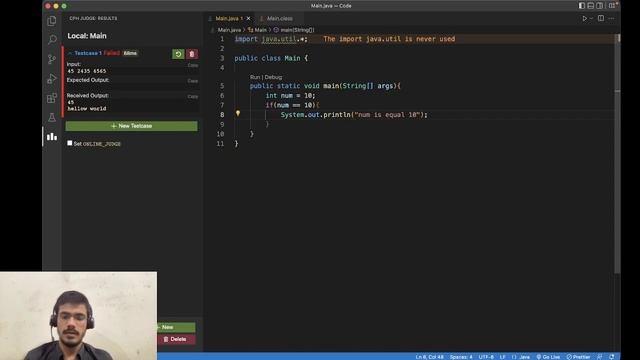
Task: Click the Run code lens above main
Action: (x=255, y=77)
